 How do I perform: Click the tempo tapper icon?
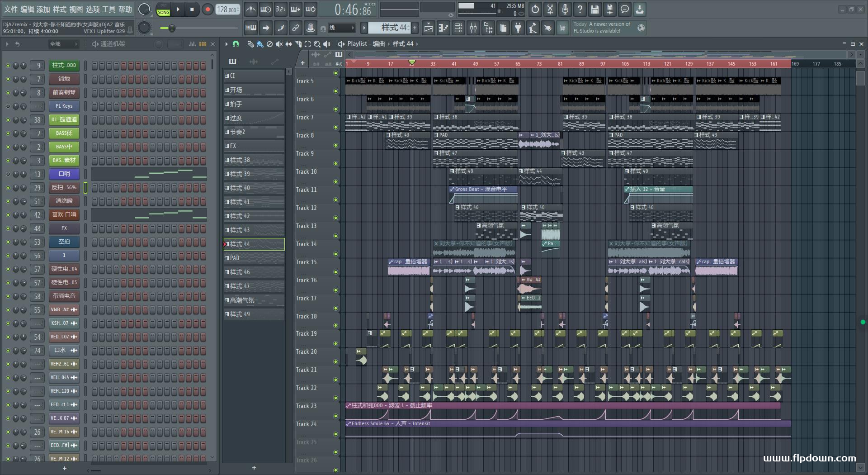coord(533,28)
